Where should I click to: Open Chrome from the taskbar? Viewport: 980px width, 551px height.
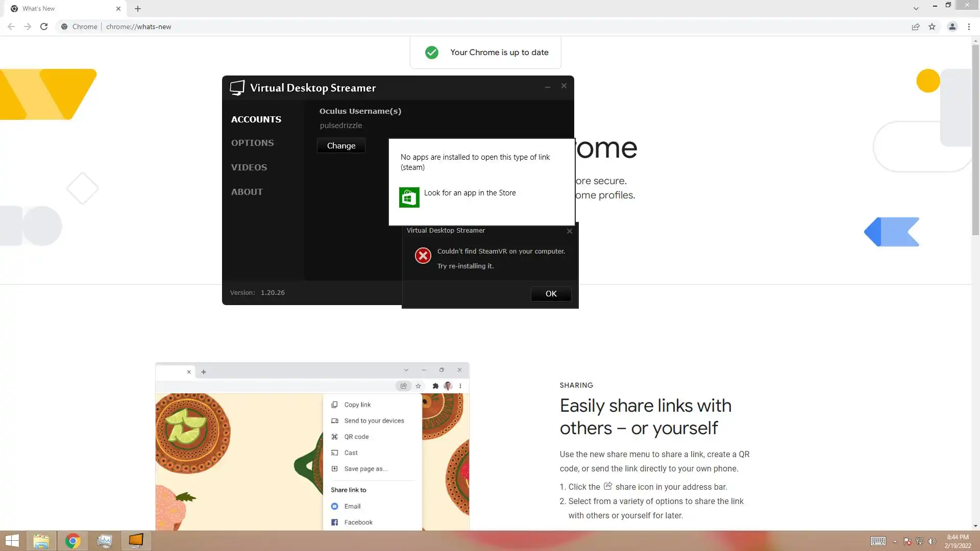(72, 541)
